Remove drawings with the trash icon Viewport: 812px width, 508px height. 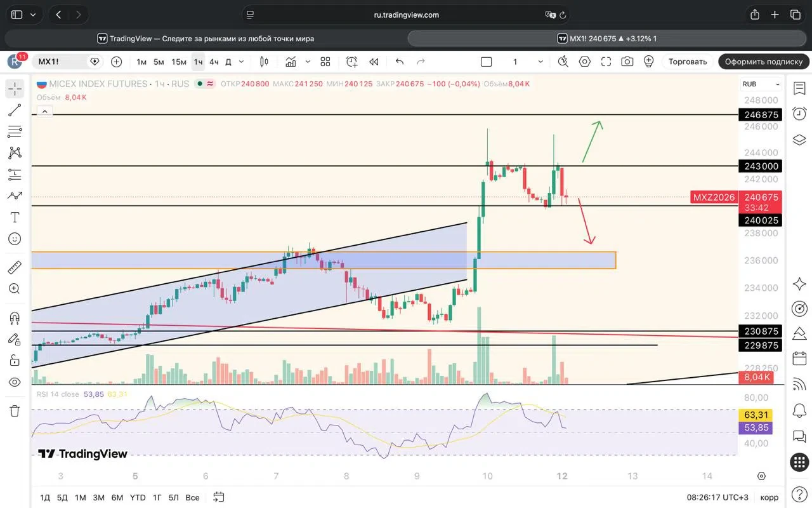[x=15, y=411]
